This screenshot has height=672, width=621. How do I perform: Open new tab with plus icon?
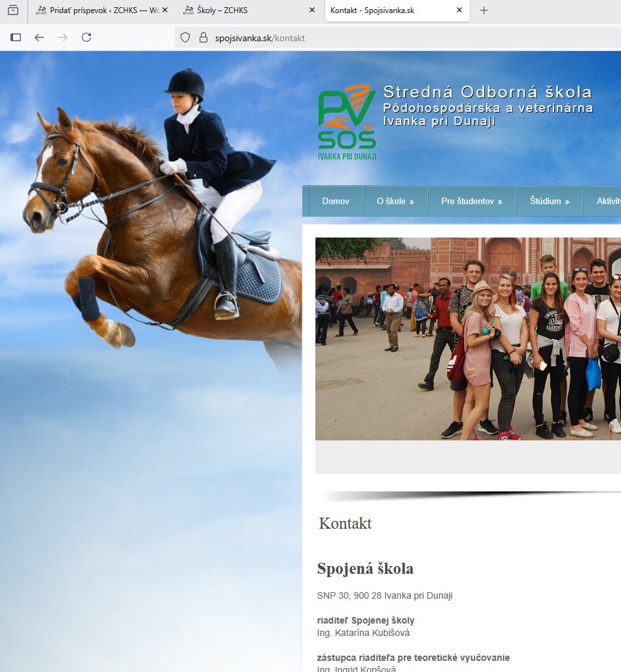484,10
